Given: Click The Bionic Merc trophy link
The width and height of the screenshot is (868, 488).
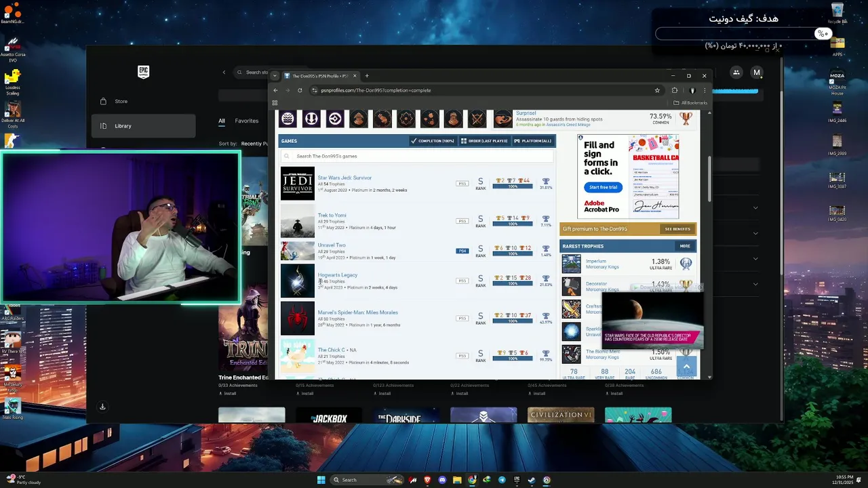Looking at the screenshot, I should tap(603, 351).
